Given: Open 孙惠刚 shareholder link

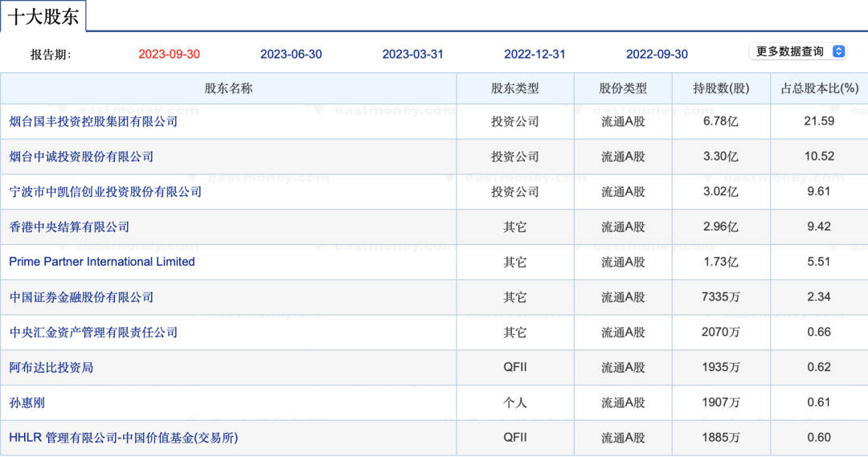Looking at the screenshot, I should [x=27, y=402].
